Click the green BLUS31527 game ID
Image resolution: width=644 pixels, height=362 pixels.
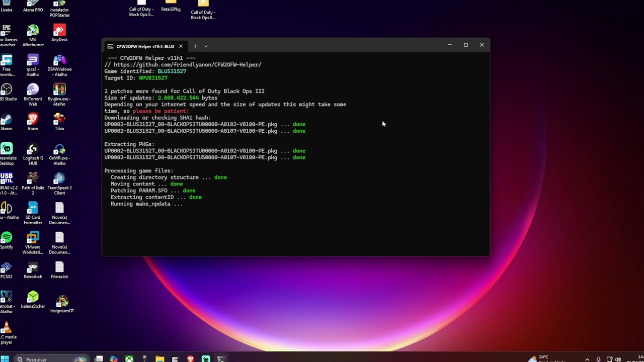(x=172, y=71)
